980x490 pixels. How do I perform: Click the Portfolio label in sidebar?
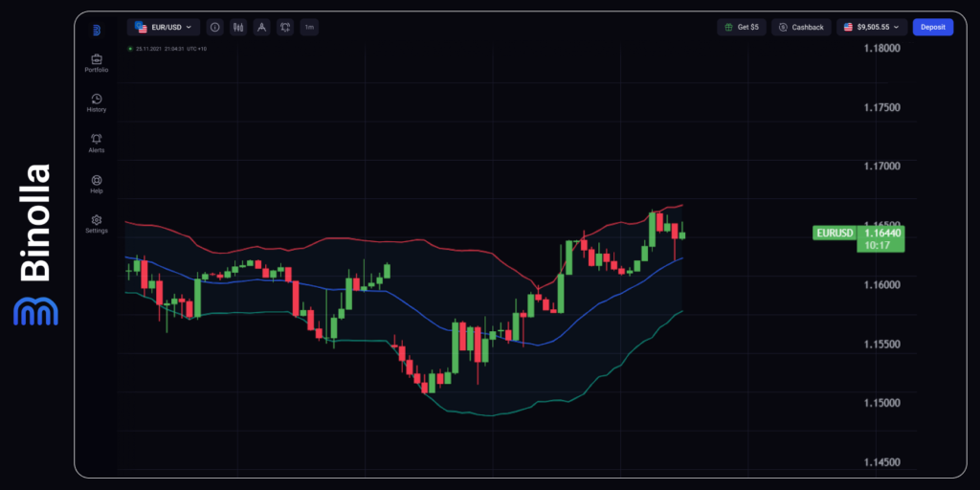pos(97,70)
